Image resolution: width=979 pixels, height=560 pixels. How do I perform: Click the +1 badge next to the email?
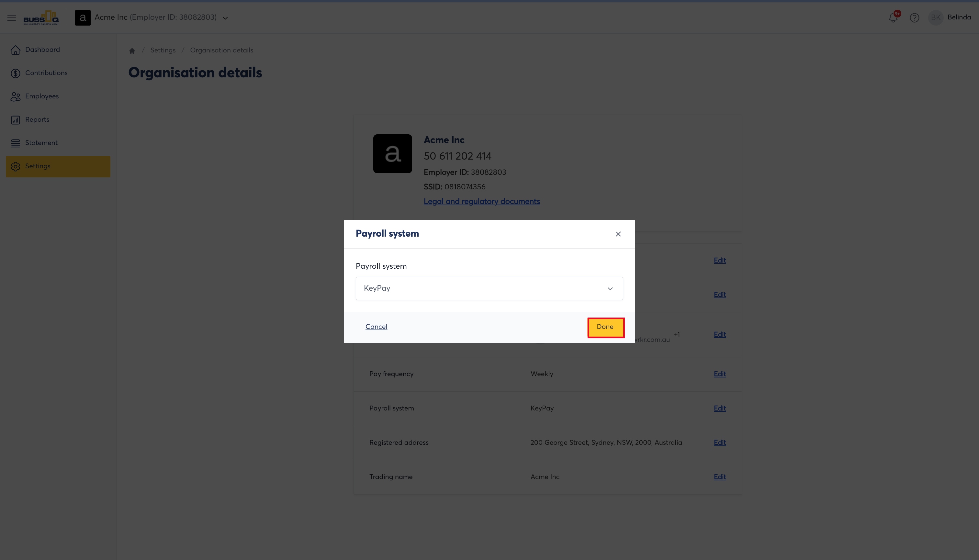click(677, 335)
